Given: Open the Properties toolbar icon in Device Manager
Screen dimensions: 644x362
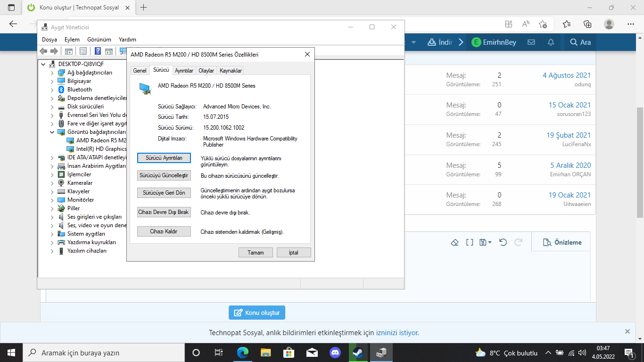Looking at the screenshot, I should [x=83, y=51].
